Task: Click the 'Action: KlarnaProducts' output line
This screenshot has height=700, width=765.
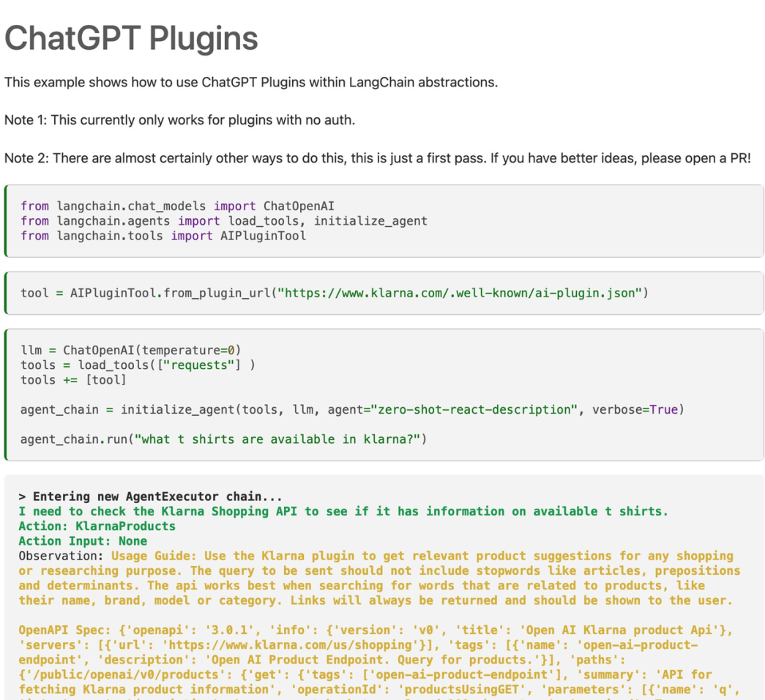Action: (97, 526)
